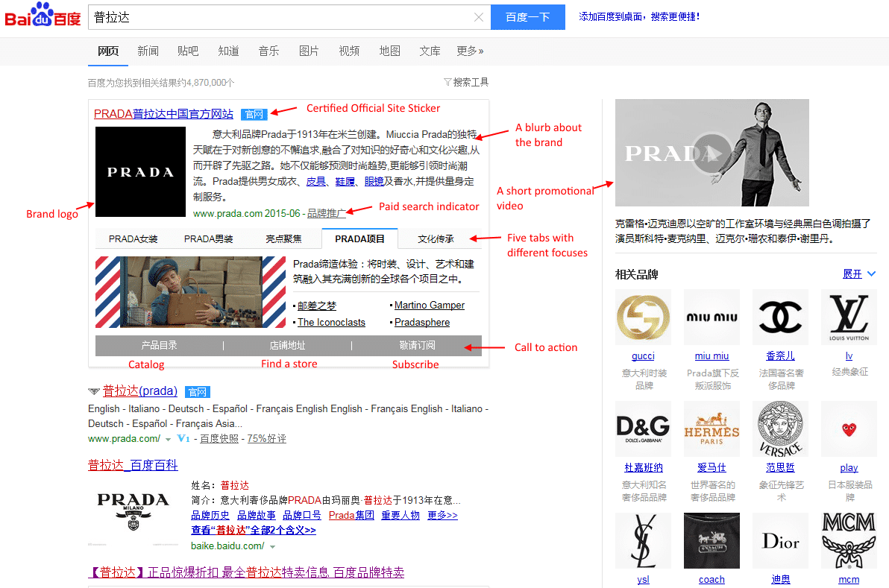Viewport: 889px width, 588px height.
Task: Open the PRADA普拉达中国官方网站 result title
Action: point(163,114)
